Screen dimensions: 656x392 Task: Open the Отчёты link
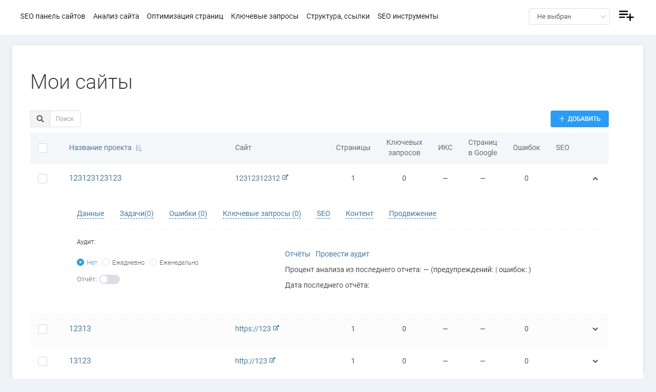(x=297, y=254)
